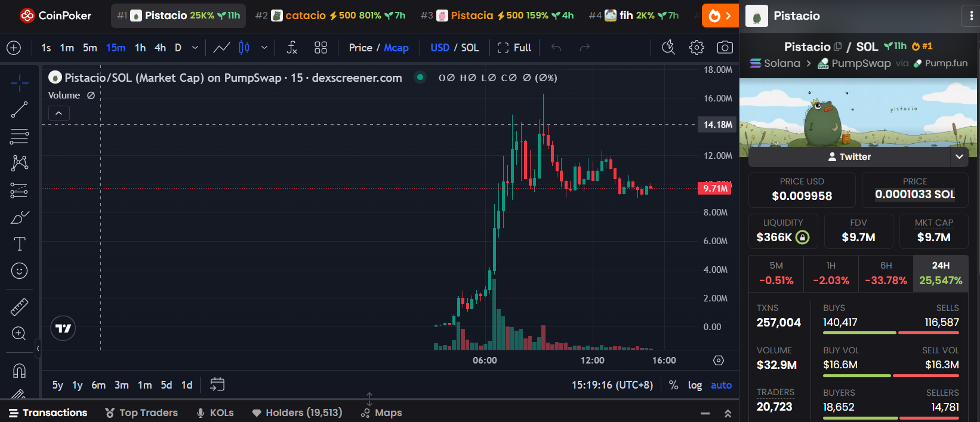Click the TradingView logo badge
This screenshot has height=422, width=980.
63,328
